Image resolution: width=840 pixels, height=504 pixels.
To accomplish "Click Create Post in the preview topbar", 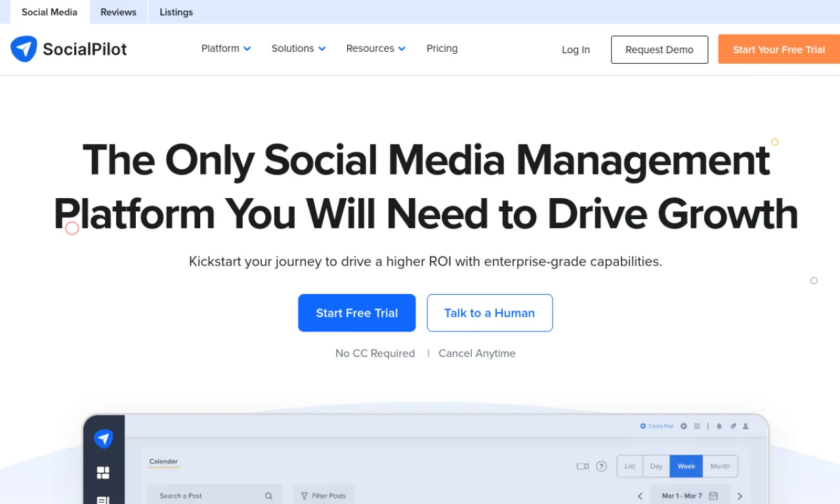I will tap(657, 426).
